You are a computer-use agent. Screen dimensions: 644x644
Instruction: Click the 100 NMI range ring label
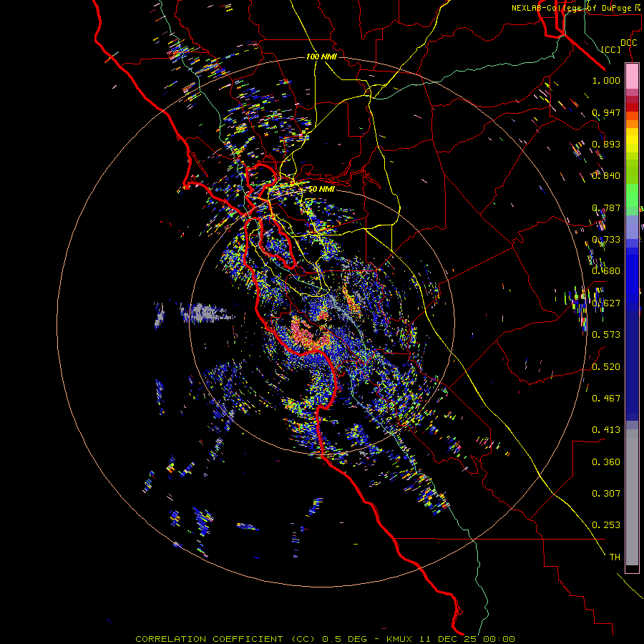[321, 57]
